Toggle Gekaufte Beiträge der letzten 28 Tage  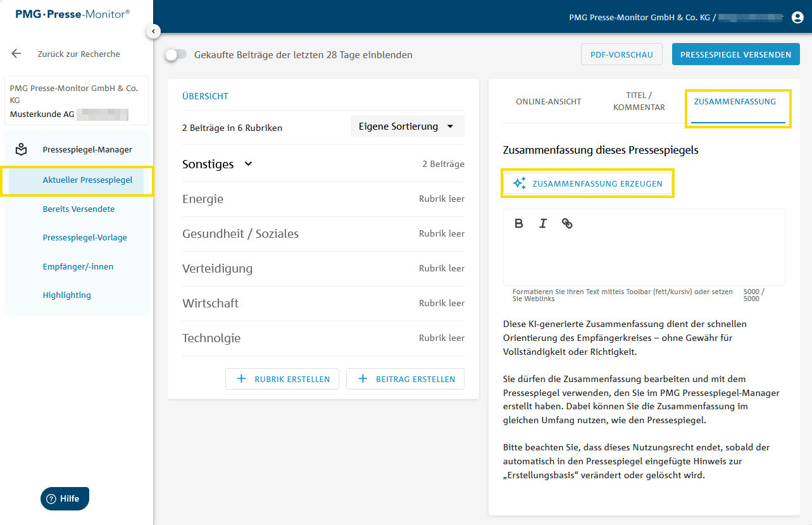coord(176,55)
